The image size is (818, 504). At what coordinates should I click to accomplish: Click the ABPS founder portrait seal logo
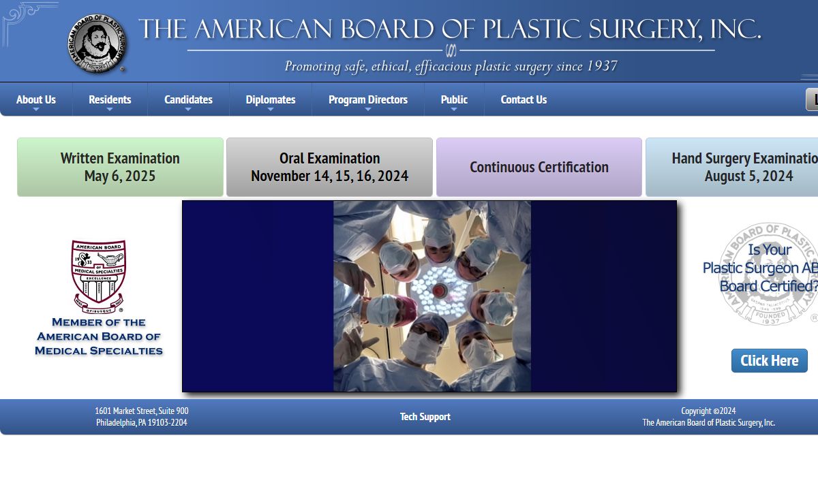[97, 44]
